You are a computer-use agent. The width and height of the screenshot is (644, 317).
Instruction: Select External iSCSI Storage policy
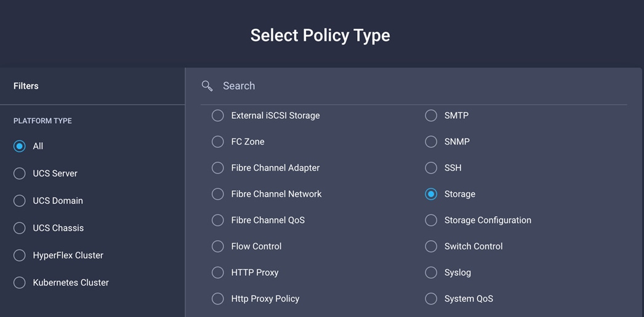tap(218, 115)
